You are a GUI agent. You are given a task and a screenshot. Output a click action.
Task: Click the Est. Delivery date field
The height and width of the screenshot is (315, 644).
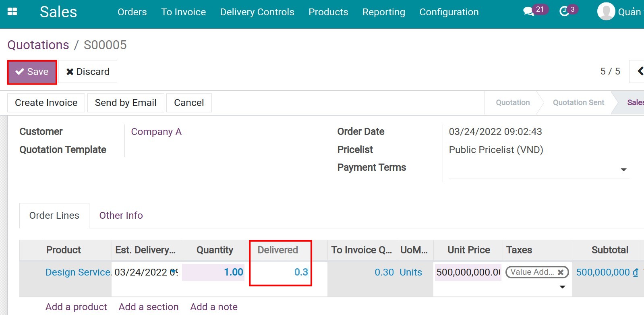point(146,272)
